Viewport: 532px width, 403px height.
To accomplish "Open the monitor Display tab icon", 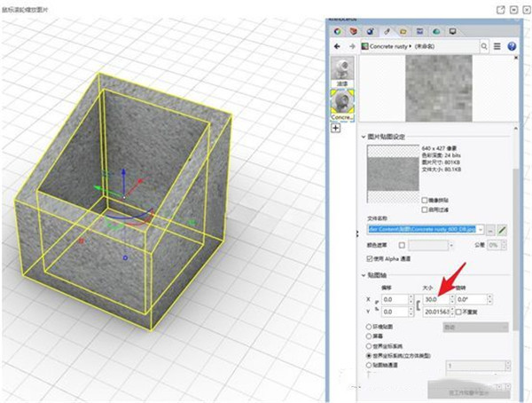I will click(x=452, y=32).
